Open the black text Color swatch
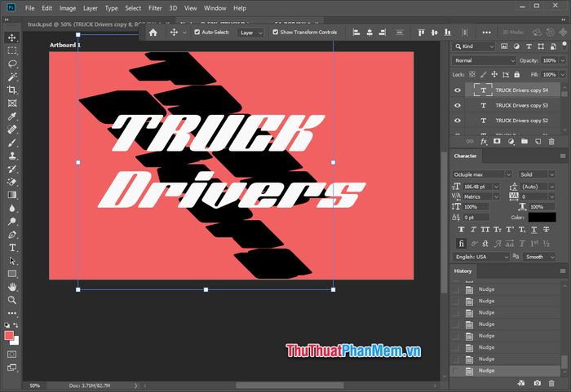 point(541,218)
